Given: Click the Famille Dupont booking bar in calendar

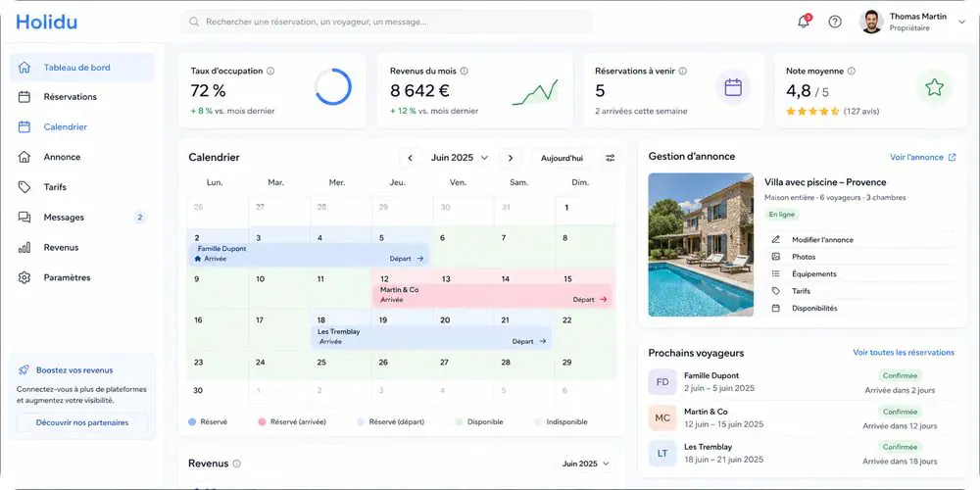Looking at the screenshot, I should tap(309, 254).
